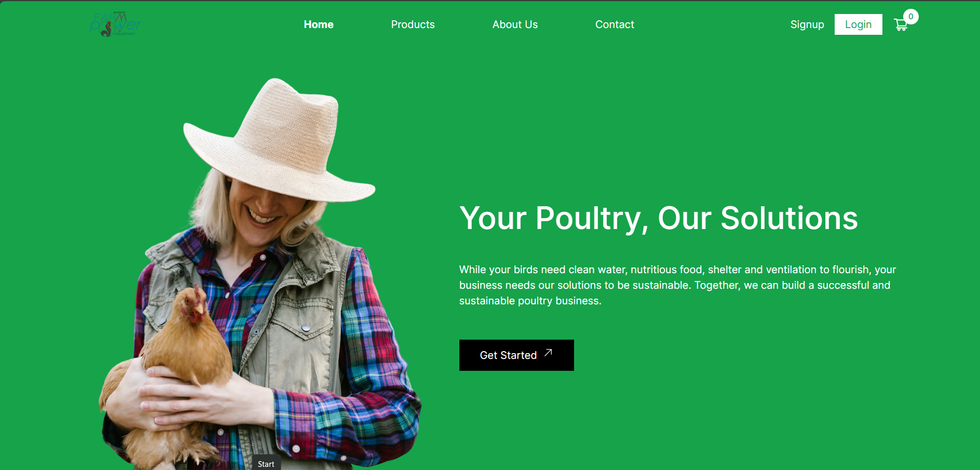Open the Contact page link
Image resolution: width=980 pixels, height=470 pixels.
tap(615, 24)
